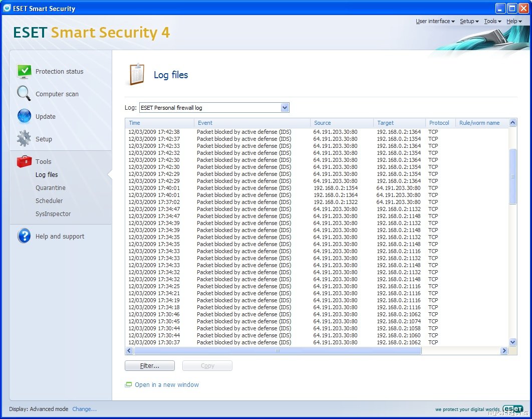Open the Protection status section
This screenshot has width=532, height=419.
pos(60,71)
